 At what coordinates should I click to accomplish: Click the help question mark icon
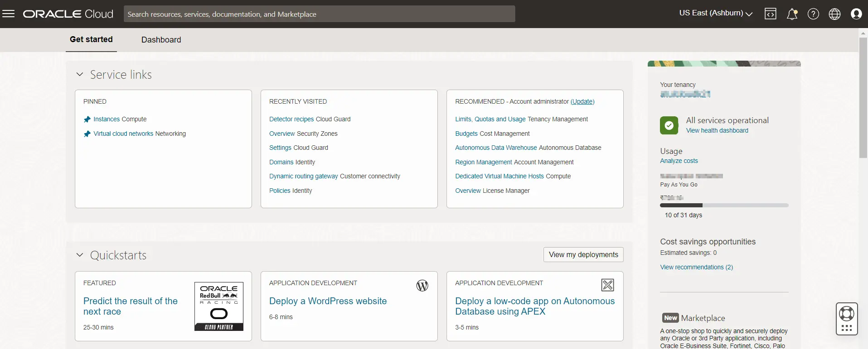pos(813,14)
